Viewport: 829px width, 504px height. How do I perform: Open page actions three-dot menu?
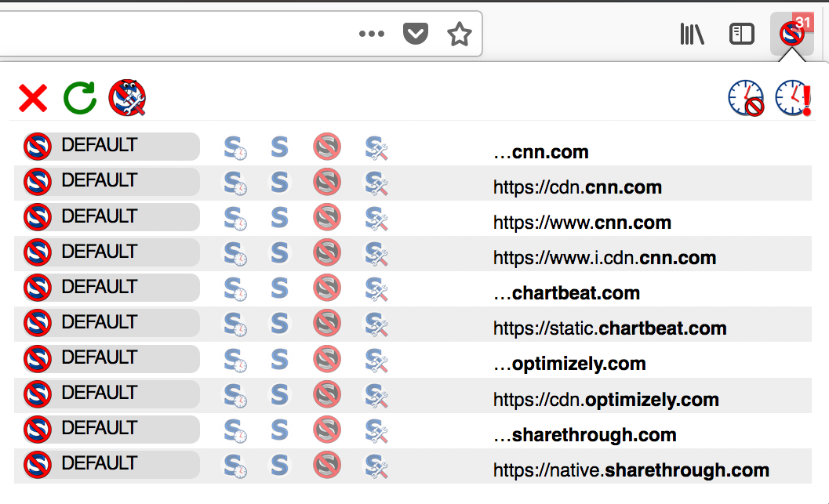pos(372,34)
